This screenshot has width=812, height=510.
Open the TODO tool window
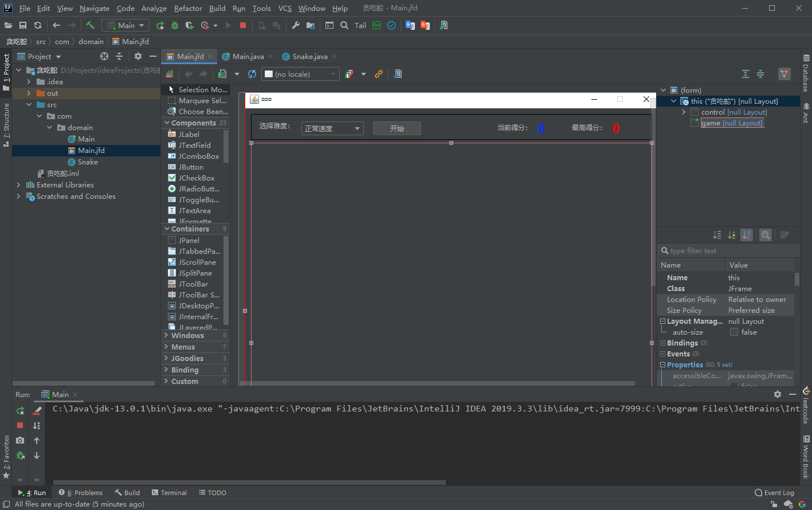click(x=213, y=493)
